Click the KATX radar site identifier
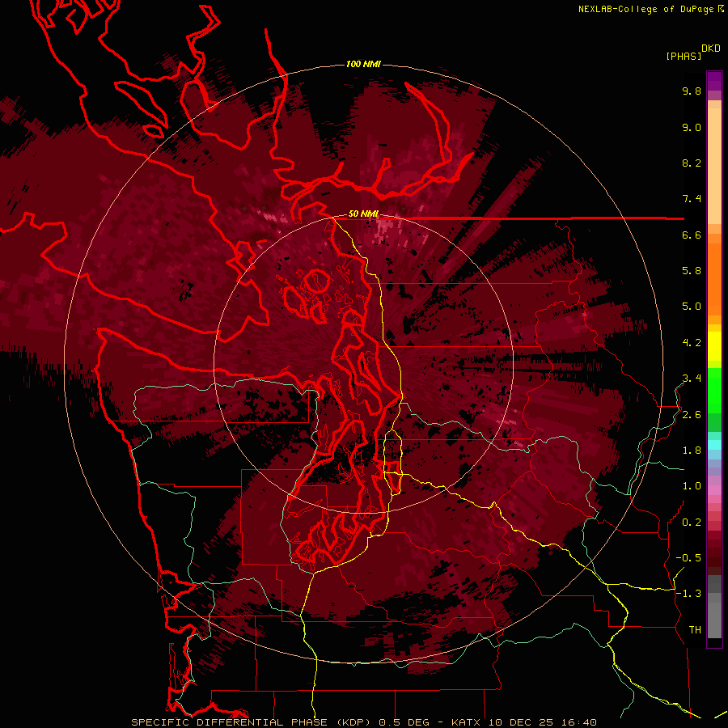Viewport: 728px width, 728px height. point(467,722)
